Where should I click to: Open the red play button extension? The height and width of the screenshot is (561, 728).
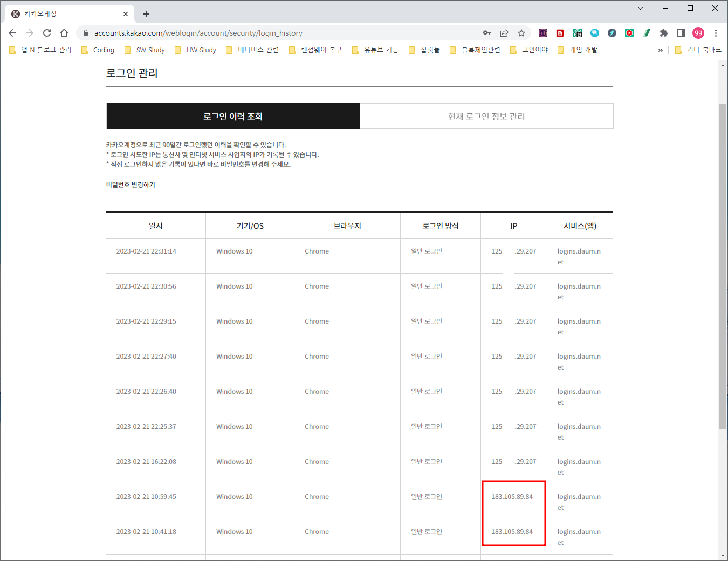click(x=629, y=33)
